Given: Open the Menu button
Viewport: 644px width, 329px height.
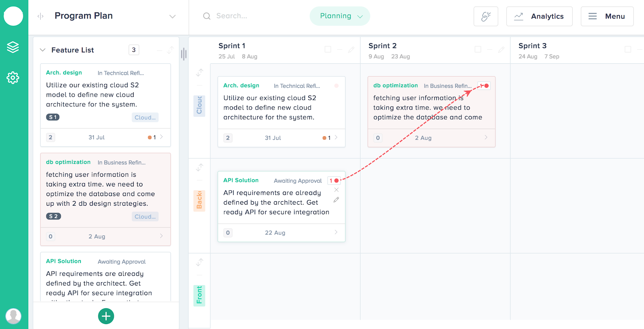Looking at the screenshot, I should (607, 17).
